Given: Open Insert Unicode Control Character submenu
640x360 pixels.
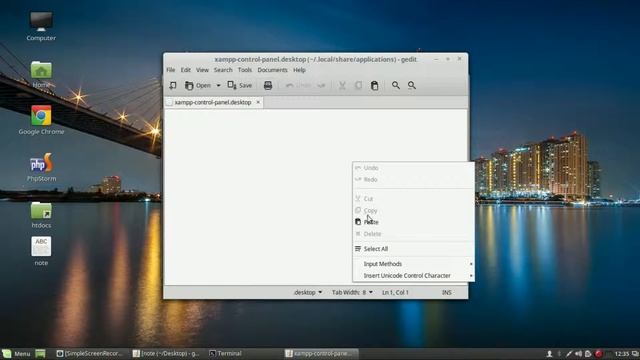Looking at the screenshot, I should [x=413, y=276].
